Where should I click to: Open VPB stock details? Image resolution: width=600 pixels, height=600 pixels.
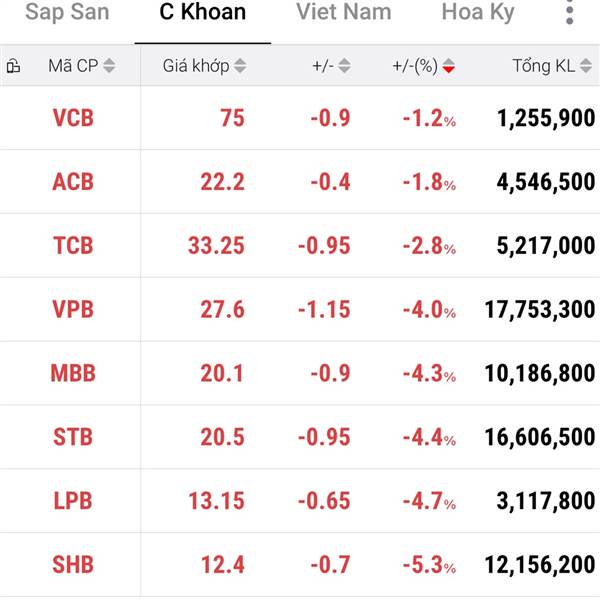click(x=73, y=310)
